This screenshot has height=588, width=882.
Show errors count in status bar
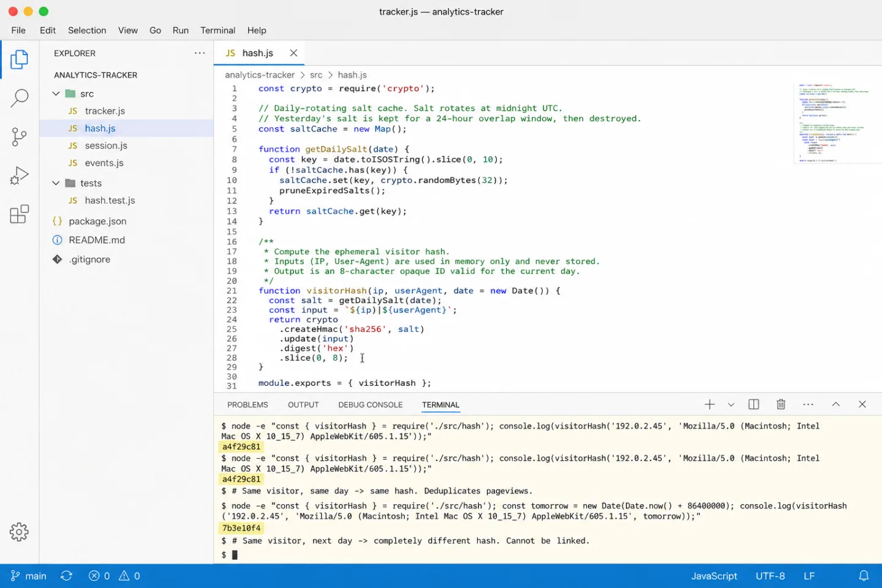coord(99,576)
